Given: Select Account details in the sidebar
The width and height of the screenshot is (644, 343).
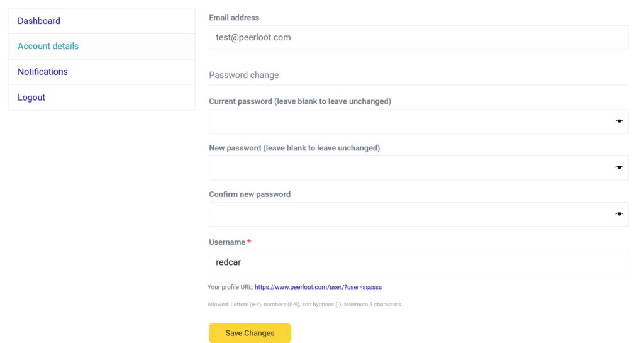Looking at the screenshot, I should pos(48,47).
